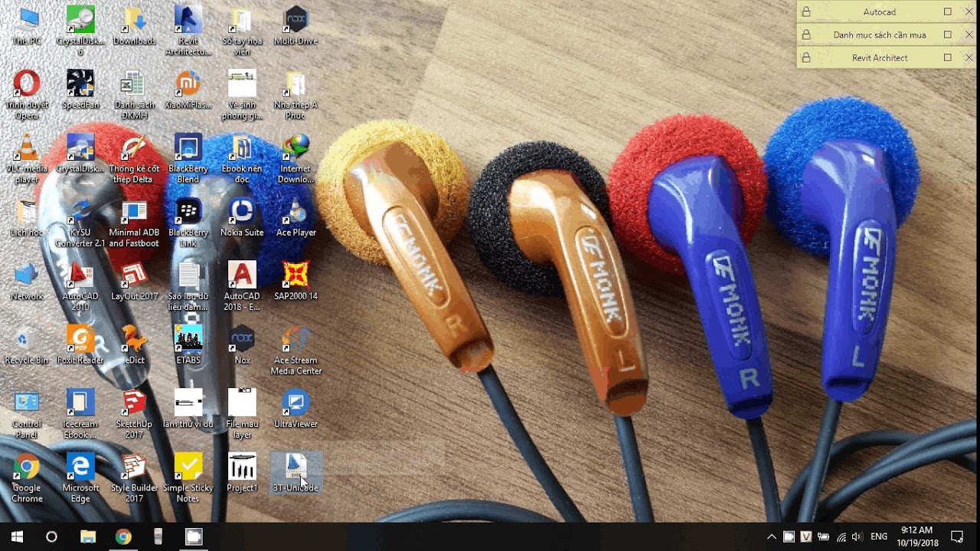Launch KYSU Converter 2.1

pyautogui.click(x=80, y=223)
